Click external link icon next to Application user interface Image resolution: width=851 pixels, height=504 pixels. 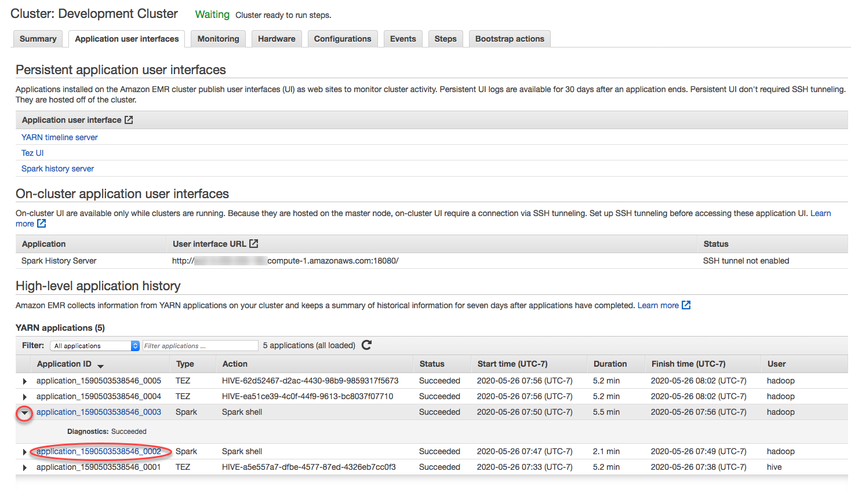[129, 120]
